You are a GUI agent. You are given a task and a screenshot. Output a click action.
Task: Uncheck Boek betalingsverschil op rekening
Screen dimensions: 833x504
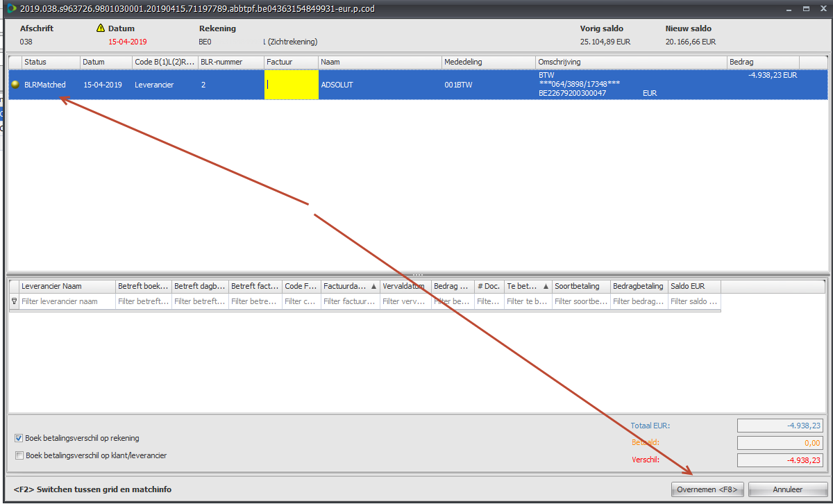pos(19,438)
